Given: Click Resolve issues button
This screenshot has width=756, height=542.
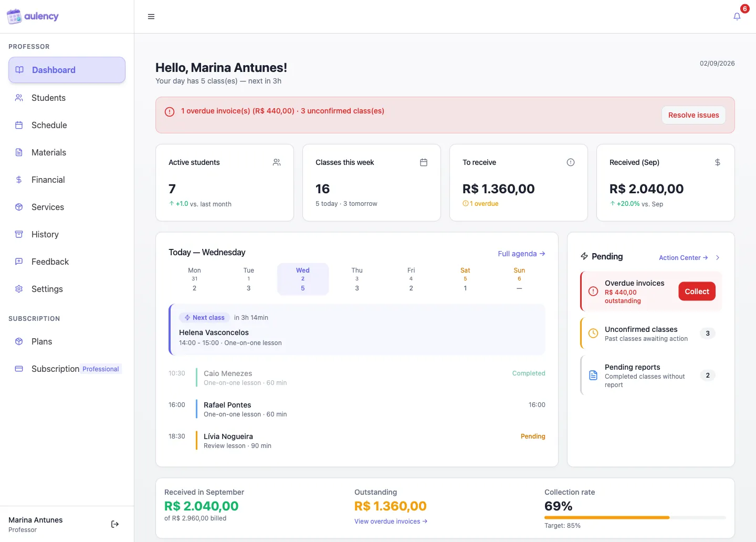Looking at the screenshot, I should click(694, 115).
